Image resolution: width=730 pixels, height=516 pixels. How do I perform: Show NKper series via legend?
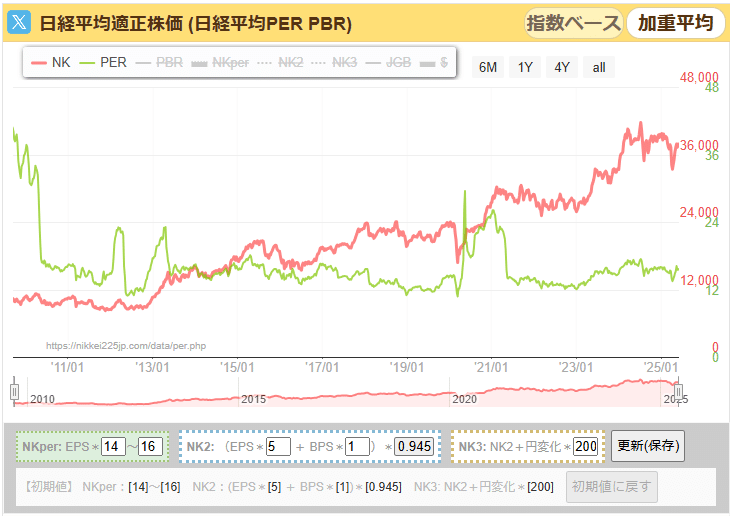coord(220,62)
